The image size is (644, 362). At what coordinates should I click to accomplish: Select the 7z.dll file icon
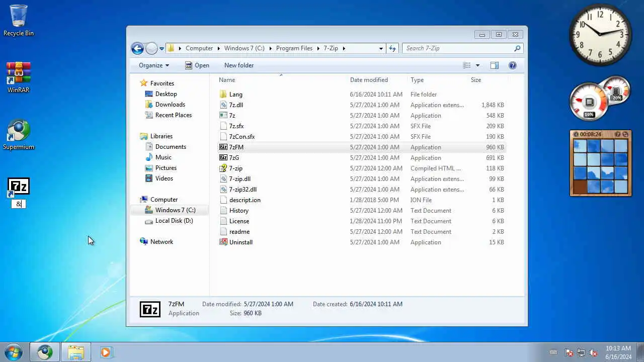click(x=223, y=105)
